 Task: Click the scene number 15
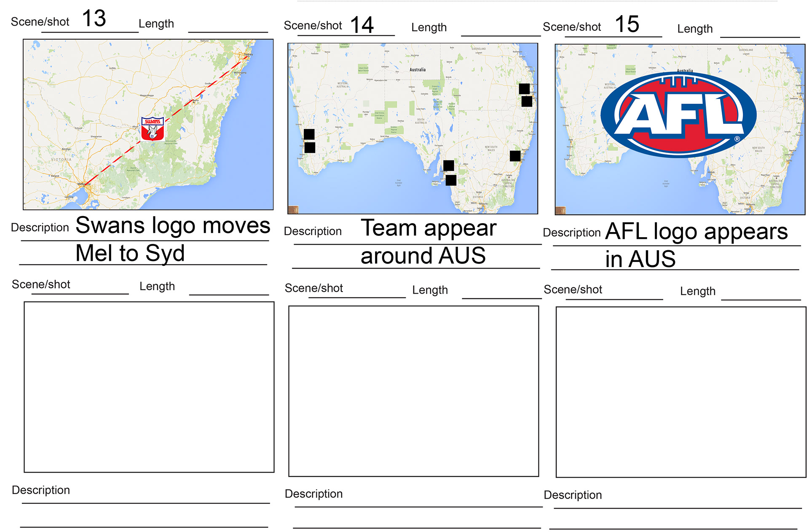[x=627, y=24]
